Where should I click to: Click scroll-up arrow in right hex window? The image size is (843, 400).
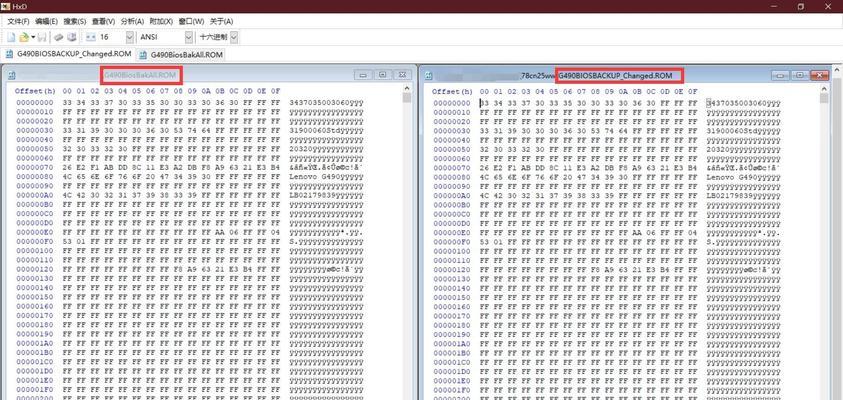click(824, 88)
